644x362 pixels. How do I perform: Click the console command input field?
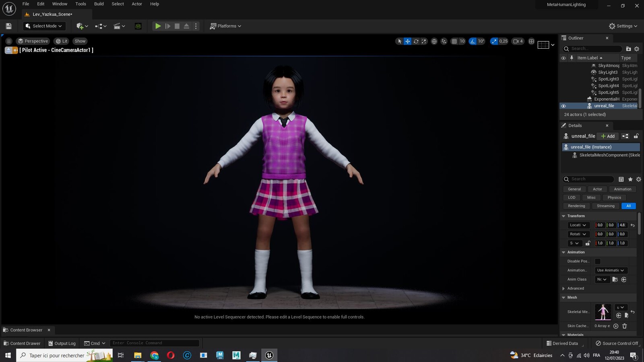(x=155, y=343)
